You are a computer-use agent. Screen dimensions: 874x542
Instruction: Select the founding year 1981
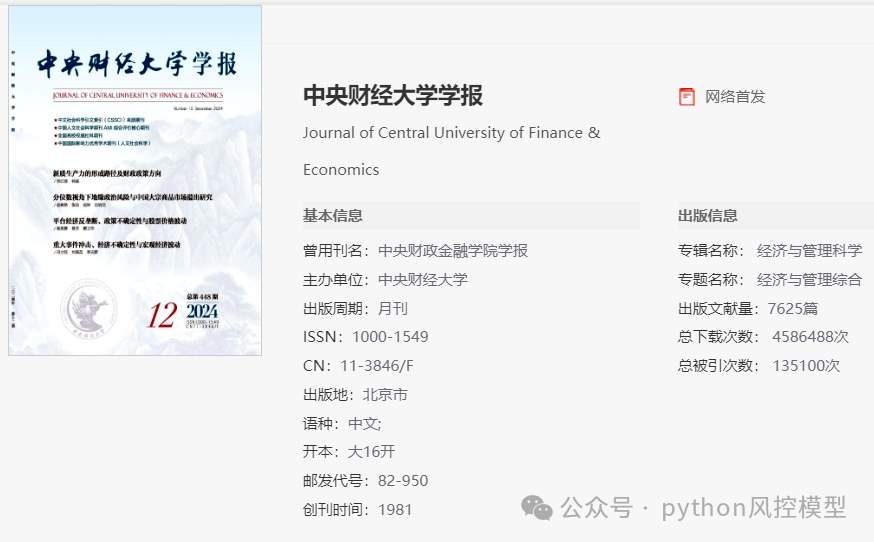tap(395, 510)
